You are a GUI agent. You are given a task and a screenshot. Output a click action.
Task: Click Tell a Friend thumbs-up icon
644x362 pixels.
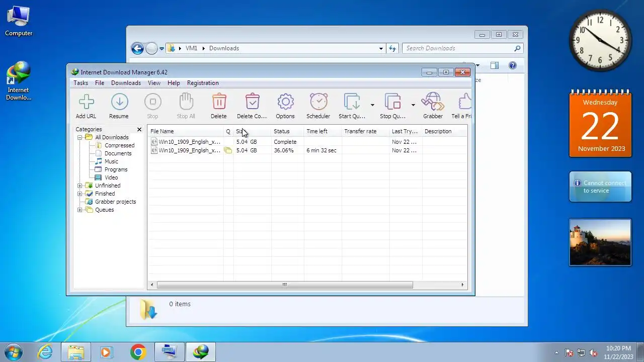(x=465, y=102)
